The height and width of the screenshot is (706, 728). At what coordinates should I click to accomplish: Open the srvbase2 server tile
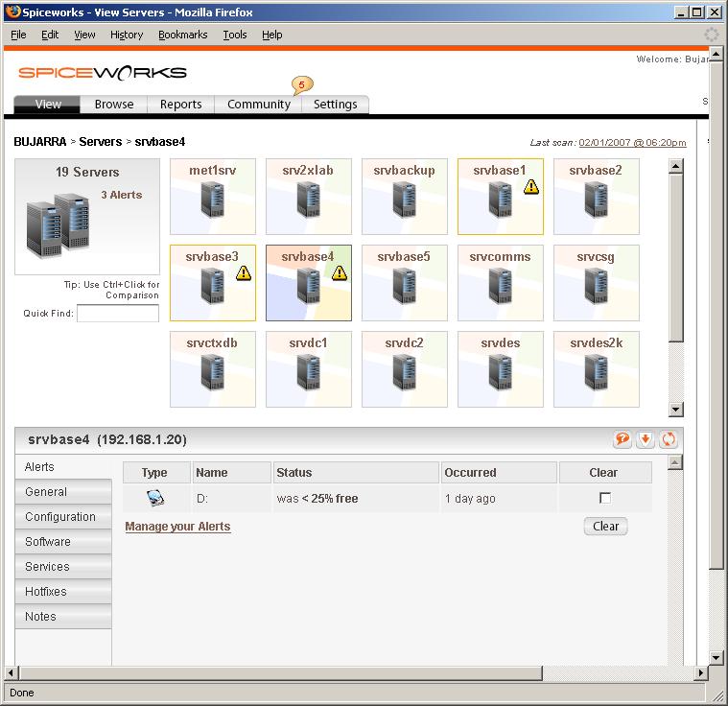pyautogui.click(x=597, y=197)
